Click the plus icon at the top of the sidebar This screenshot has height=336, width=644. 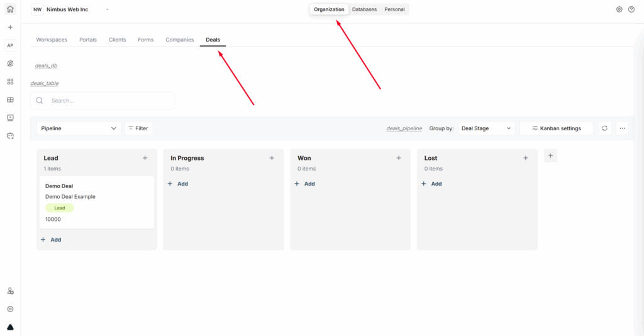pyautogui.click(x=10, y=28)
